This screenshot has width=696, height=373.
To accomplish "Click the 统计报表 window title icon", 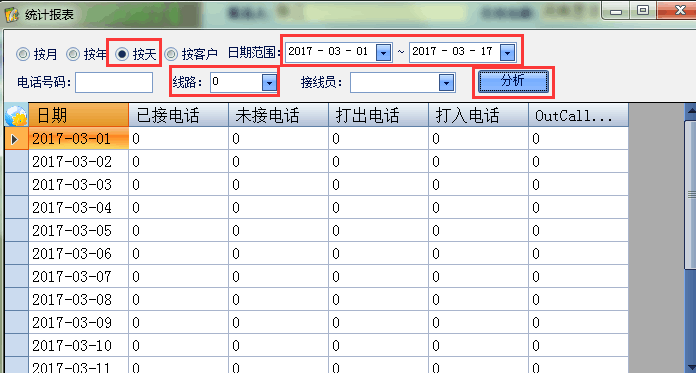I will [x=12, y=14].
